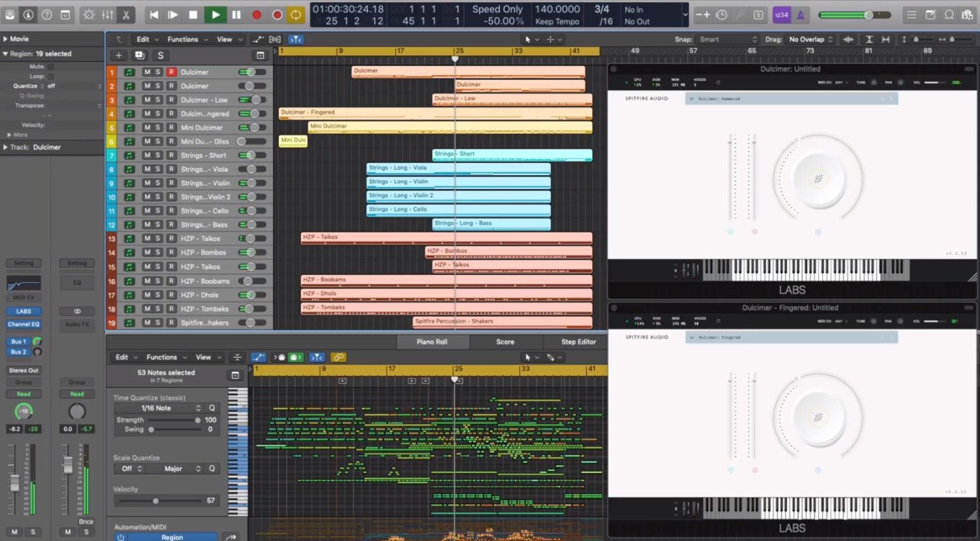The height and width of the screenshot is (541, 980).
Task: Click the green Play button
Action: tap(216, 15)
